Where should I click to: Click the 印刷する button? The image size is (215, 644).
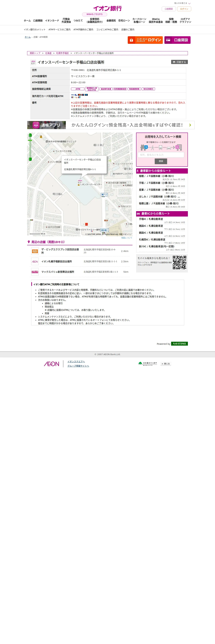point(180,62)
